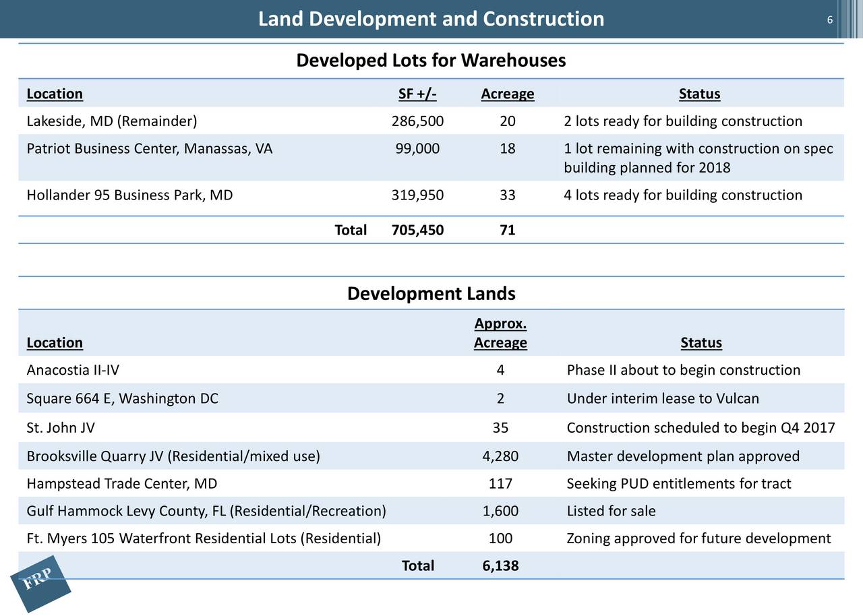The image size is (863, 616).
Task: Click the total acreage 71
Action: coord(508,230)
